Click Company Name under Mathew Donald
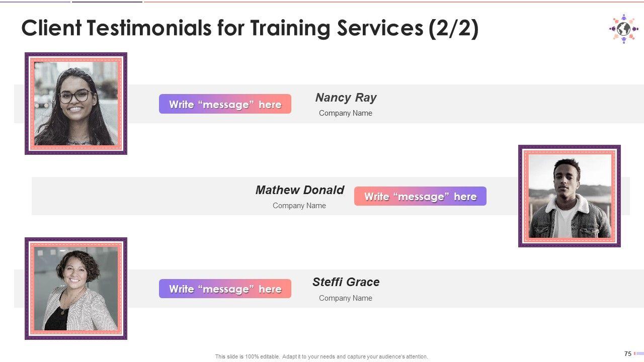 (x=299, y=206)
